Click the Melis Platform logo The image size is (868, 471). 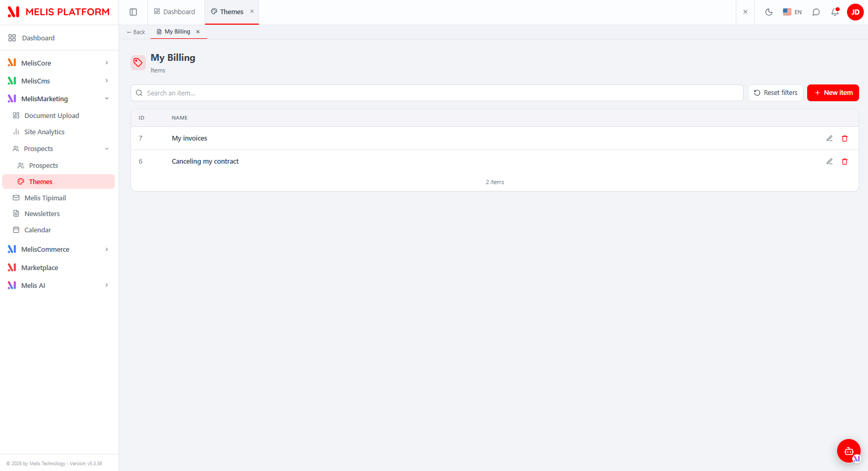[x=58, y=12]
